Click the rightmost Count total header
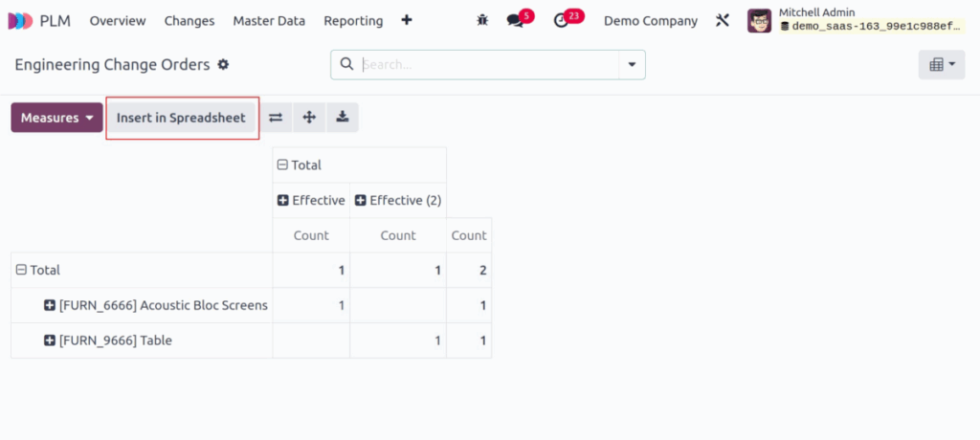 [x=469, y=235]
